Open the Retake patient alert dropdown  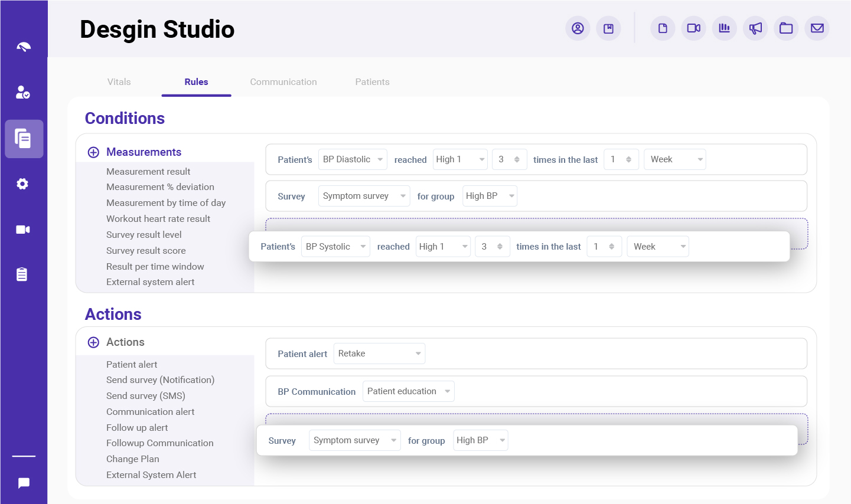pyautogui.click(x=379, y=354)
